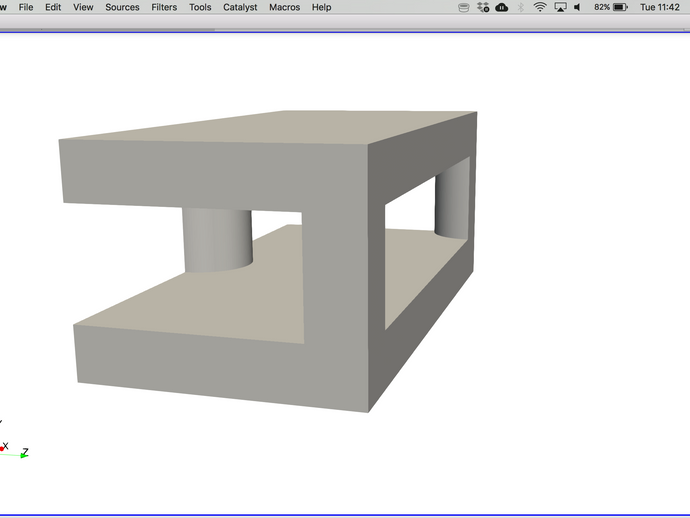Click the Wi-Fi status icon
Viewport: 690px width, 518px height.
point(540,7)
